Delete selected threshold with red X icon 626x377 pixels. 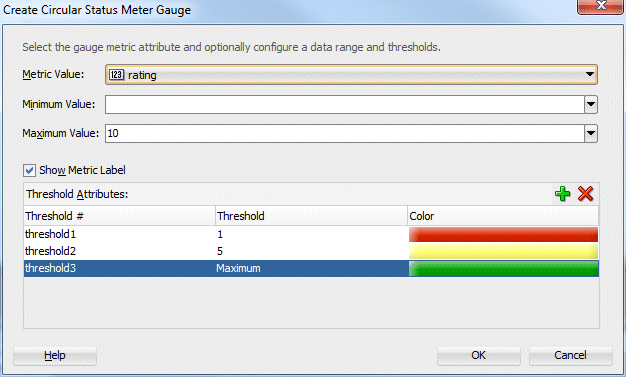click(585, 194)
